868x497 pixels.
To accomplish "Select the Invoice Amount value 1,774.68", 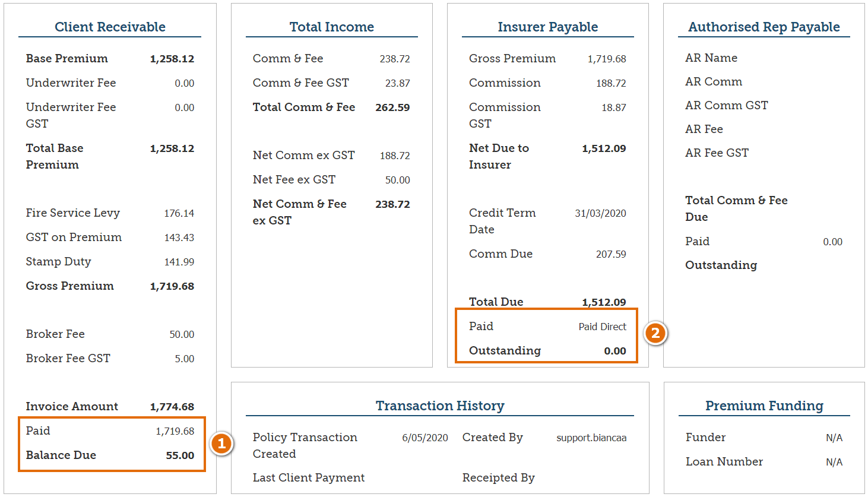I will point(172,407).
